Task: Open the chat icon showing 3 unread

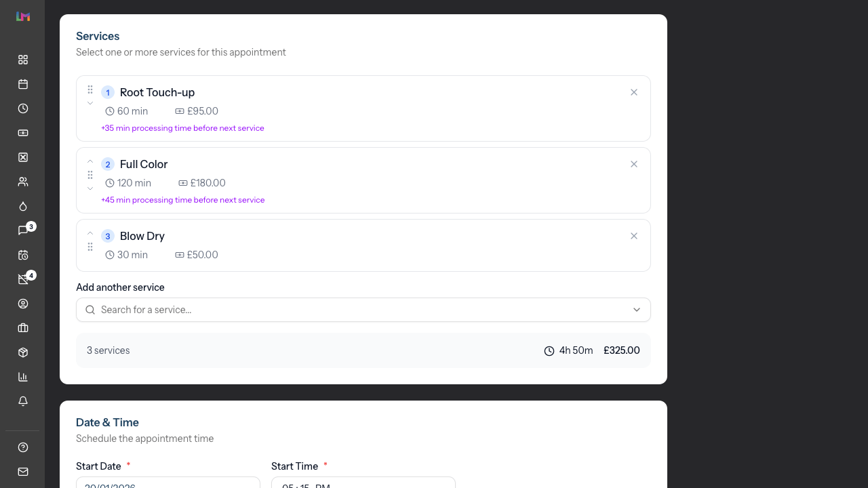Action: tap(22, 230)
